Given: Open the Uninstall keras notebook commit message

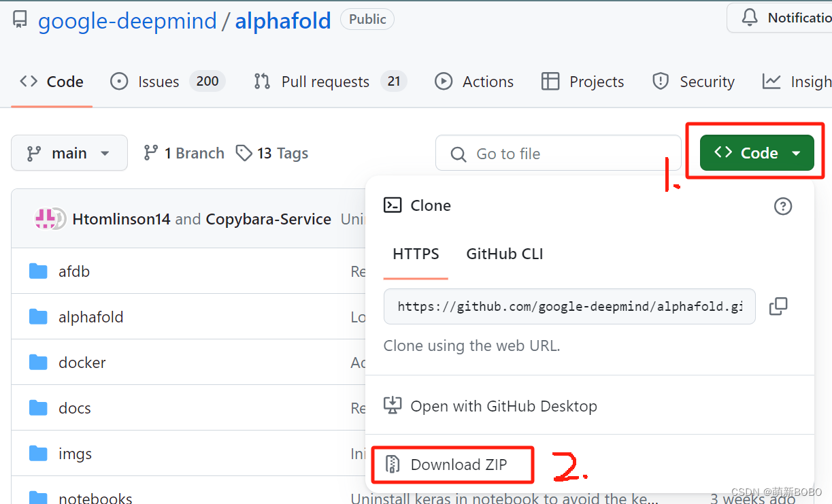Looking at the screenshot, I should coord(504,499).
